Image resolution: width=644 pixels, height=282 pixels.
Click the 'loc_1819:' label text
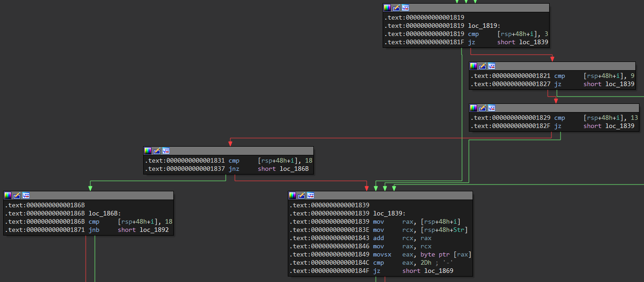(484, 26)
